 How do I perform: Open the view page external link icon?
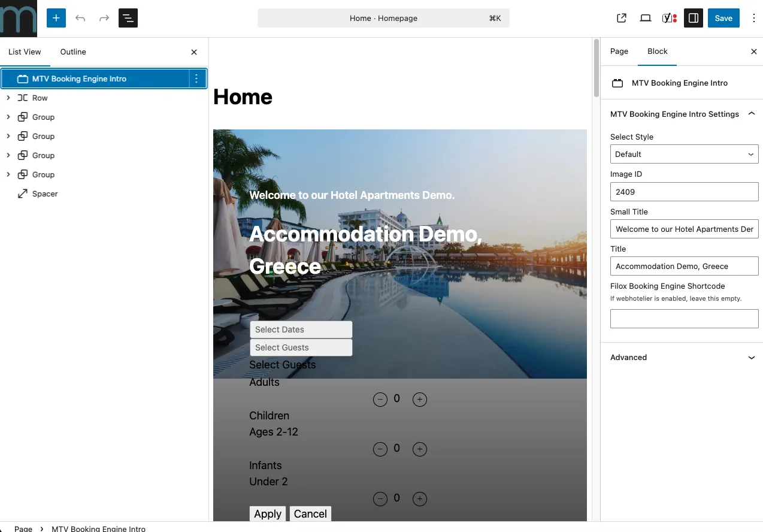(x=622, y=18)
